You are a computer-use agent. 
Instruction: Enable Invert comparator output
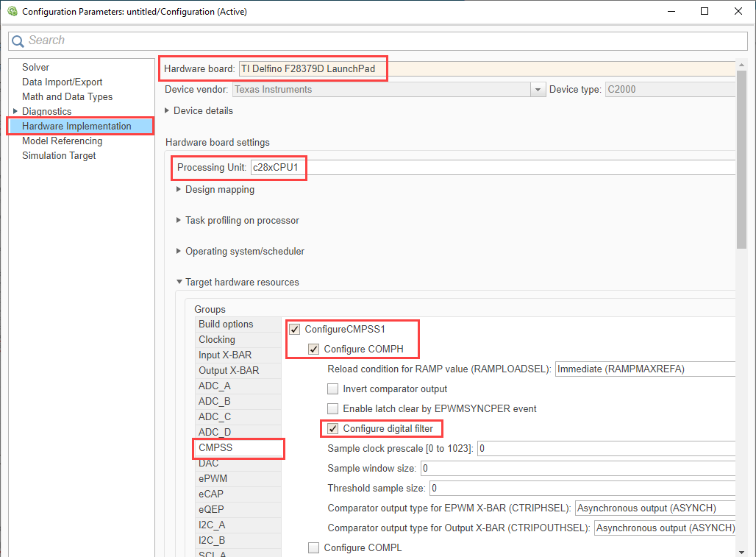pos(333,389)
